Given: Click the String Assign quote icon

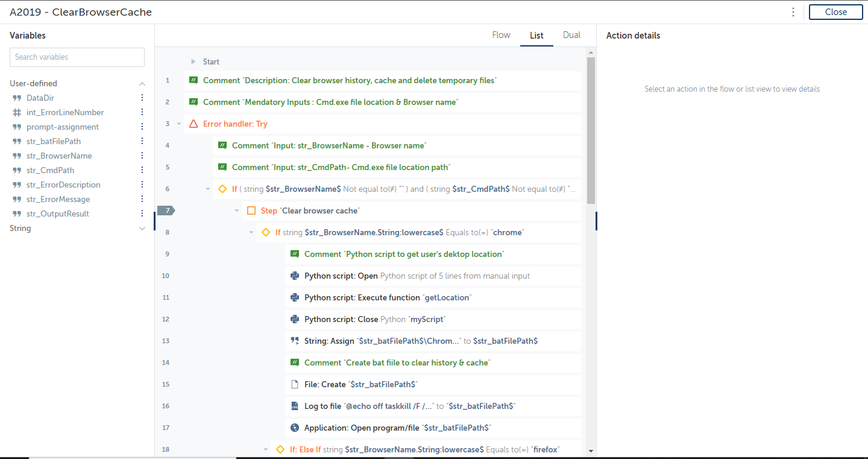Looking at the screenshot, I should [295, 341].
